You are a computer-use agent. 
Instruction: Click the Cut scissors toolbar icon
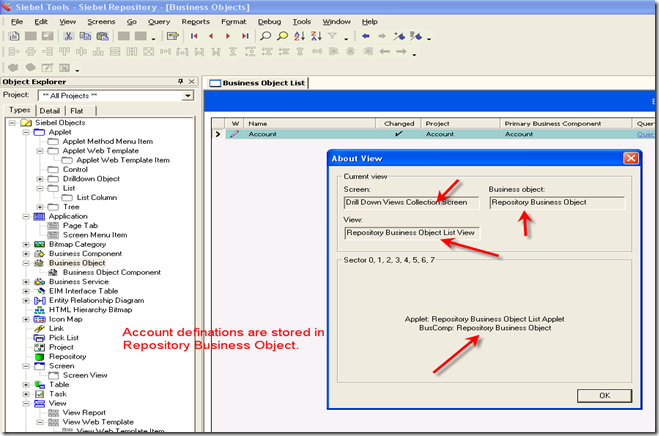click(x=68, y=36)
